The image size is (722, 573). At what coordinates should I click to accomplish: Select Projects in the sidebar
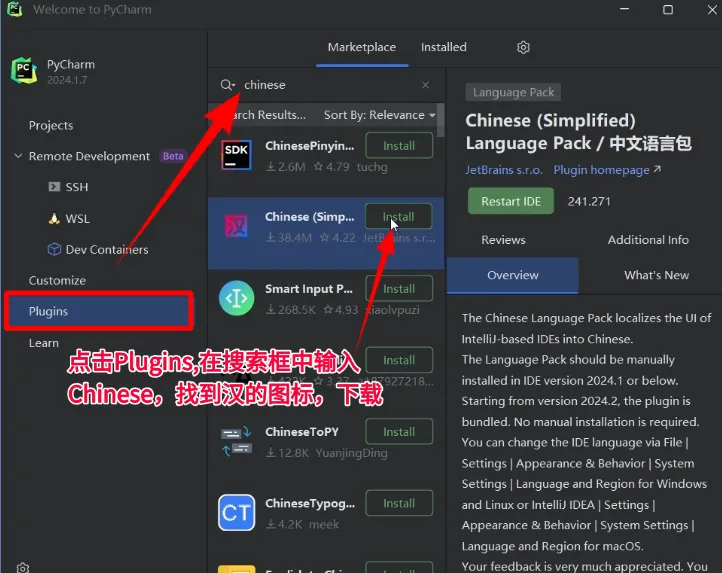[x=51, y=125]
